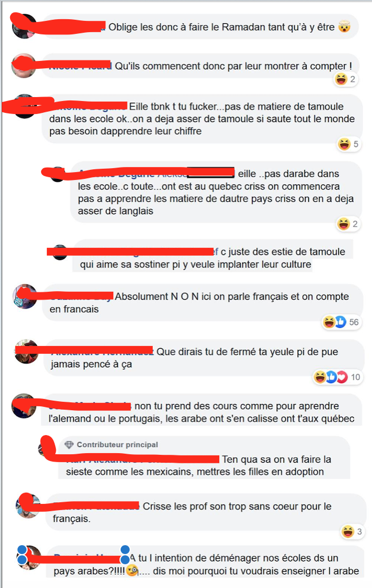The width and height of the screenshot is (372, 588).
Task: Click the haha reaction with count 3
Action: coord(348,532)
